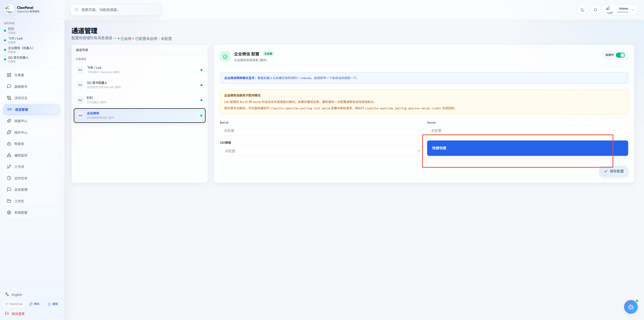The image size is (644, 320).
Task: Click broadcast icon of 飞书 / Lark channel
Action: (80, 70)
